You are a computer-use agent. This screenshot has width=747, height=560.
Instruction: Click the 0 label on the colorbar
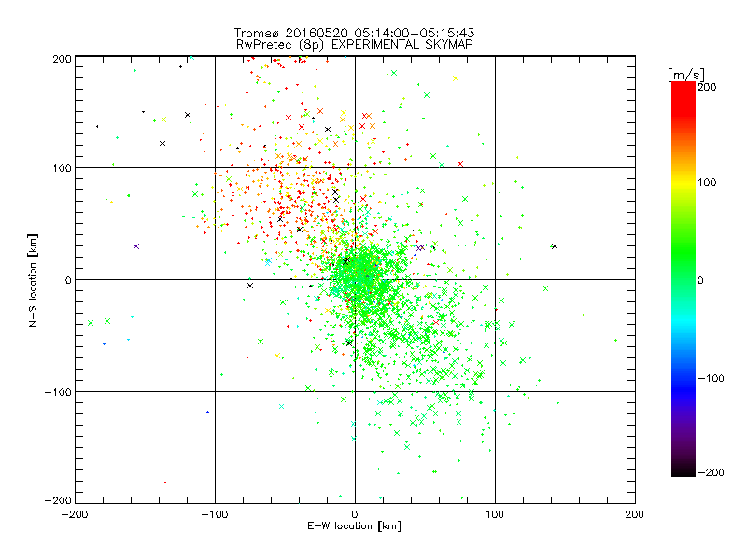coord(700,280)
